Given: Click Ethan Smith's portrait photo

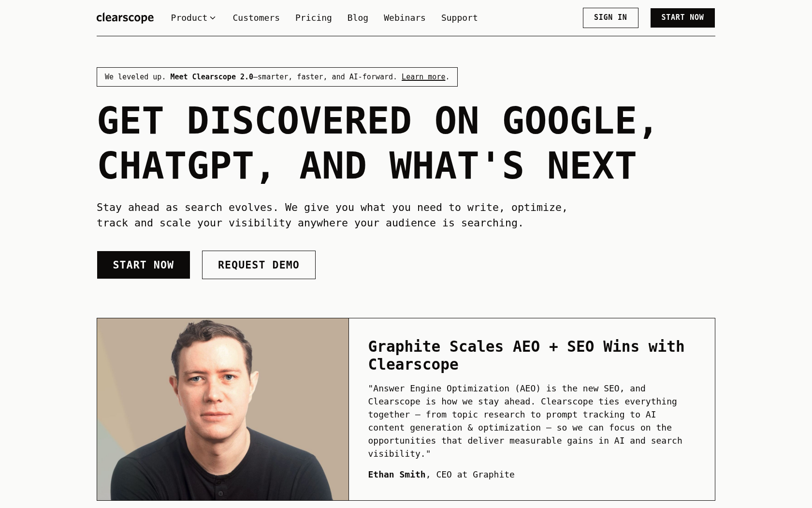Looking at the screenshot, I should coord(222,409).
